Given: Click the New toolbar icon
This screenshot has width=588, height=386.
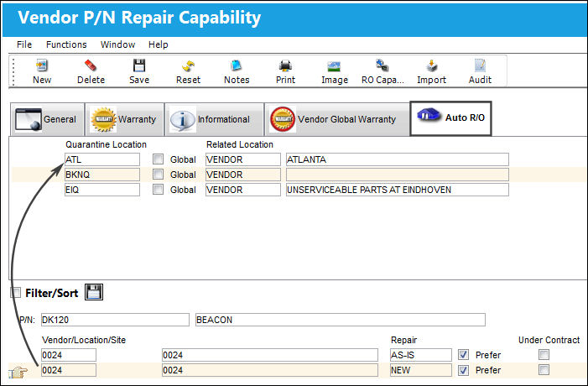Looking at the screenshot, I should pyautogui.click(x=42, y=65).
